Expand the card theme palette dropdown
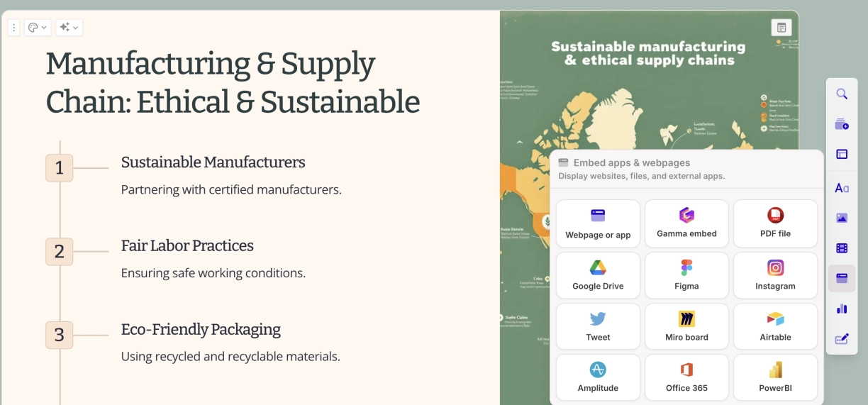 [37, 28]
